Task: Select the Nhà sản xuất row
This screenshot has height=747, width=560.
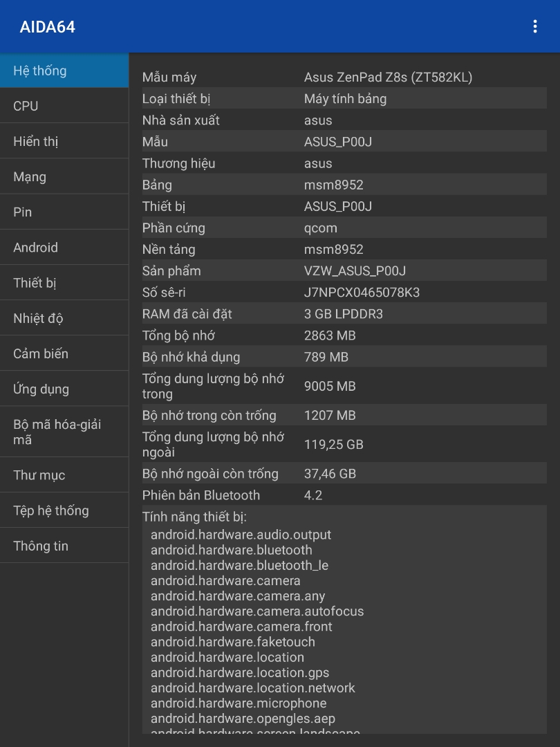Action: coord(344,120)
